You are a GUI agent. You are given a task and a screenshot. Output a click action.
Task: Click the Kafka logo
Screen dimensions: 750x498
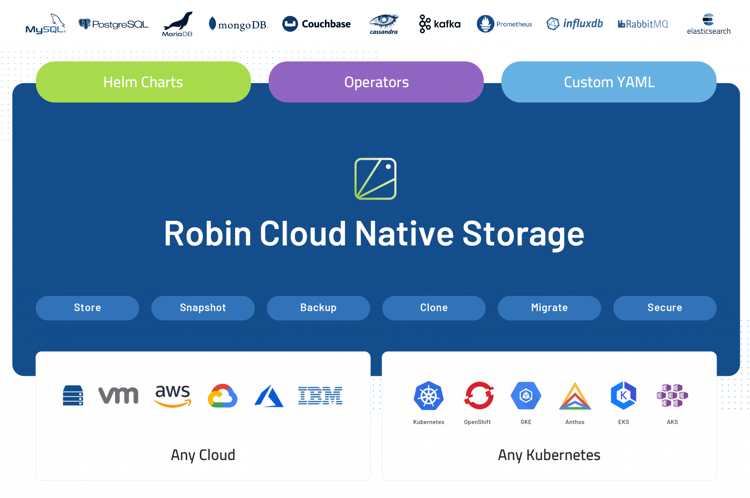coord(440,23)
